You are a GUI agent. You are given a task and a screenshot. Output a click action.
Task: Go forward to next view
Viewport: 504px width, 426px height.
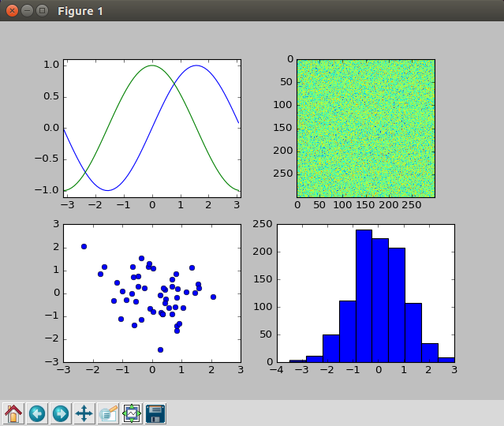tap(61, 413)
